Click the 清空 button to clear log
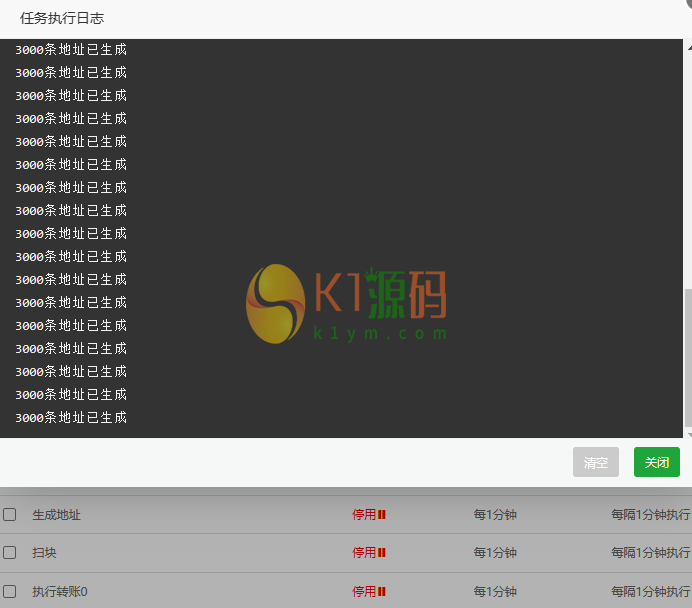The height and width of the screenshot is (608, 692). pyautogui.click(x=595, y=462)
